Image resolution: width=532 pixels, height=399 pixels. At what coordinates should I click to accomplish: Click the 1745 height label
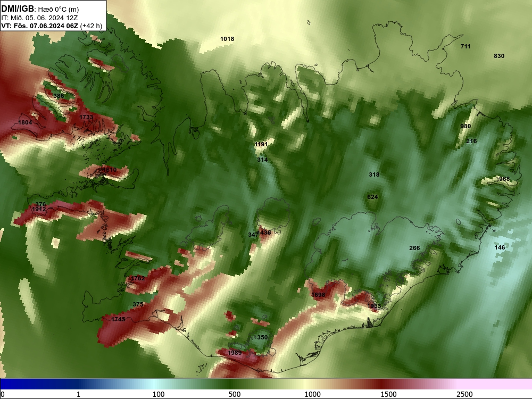(x=119, y=319)
